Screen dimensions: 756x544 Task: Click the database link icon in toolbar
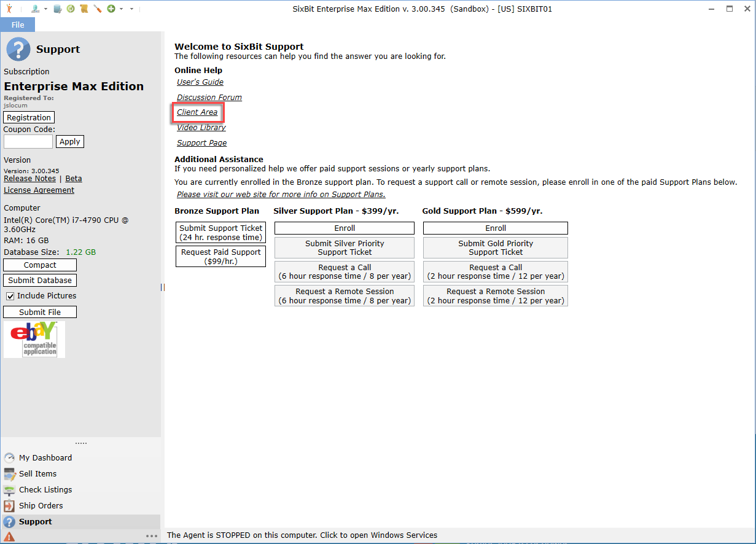[x=58, y=9]
